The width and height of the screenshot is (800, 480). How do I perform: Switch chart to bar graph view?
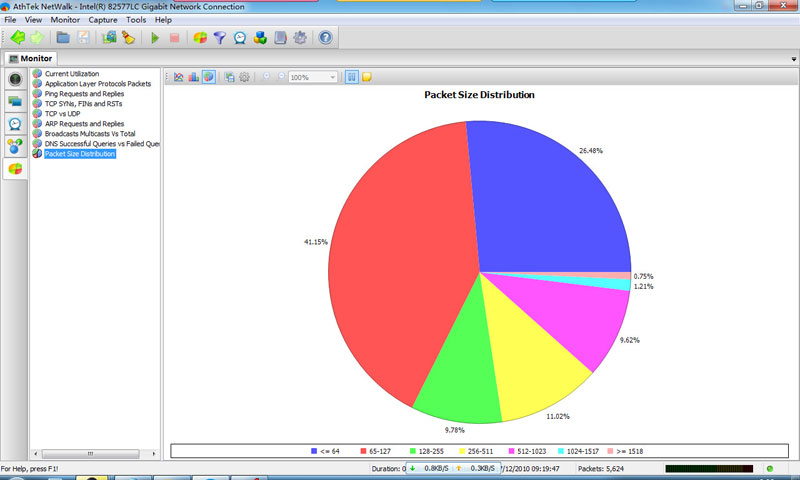tap(193, 77)
